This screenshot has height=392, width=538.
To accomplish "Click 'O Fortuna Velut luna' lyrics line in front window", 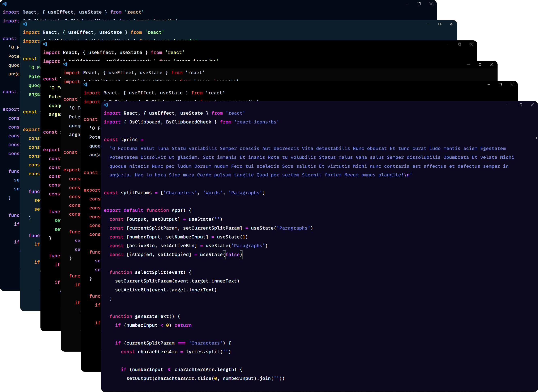I will tap(308, 149).
